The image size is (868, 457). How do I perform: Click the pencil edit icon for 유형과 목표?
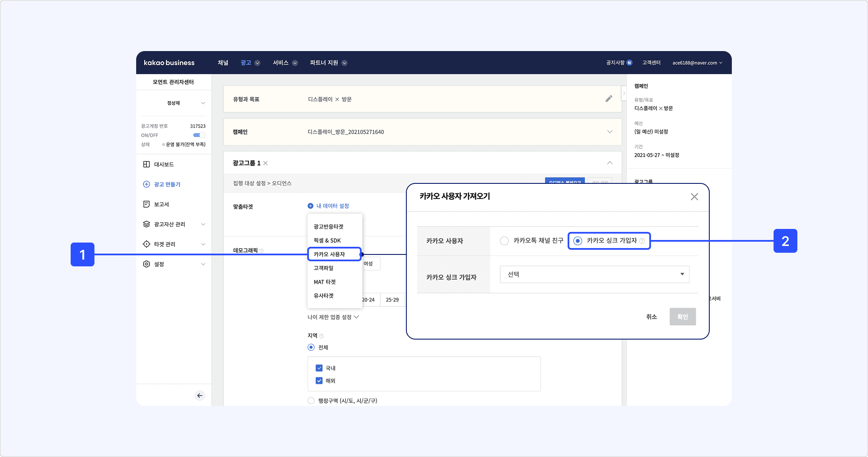point(609,99)
